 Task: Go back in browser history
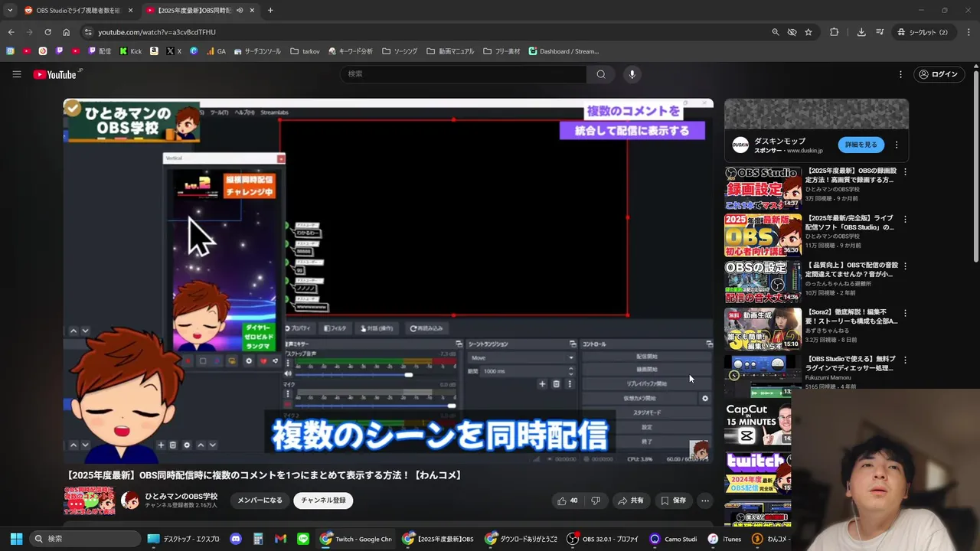coord(11,32)
